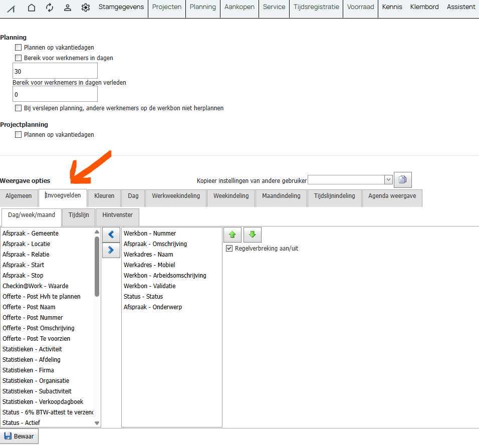Toggle Planning Plannen op vakantiedagen checkbox
479x448 pixels.
tap(19, 48)
